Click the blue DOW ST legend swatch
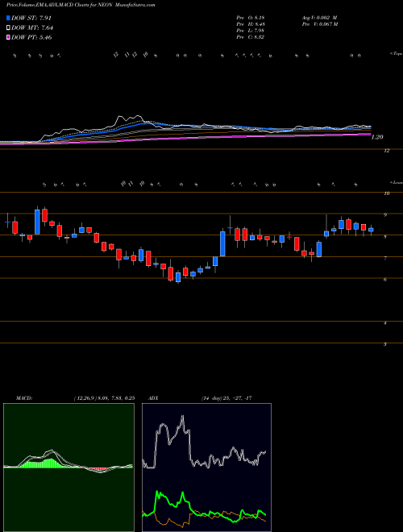This screenshot has height=532, width=403. [9, 18]
